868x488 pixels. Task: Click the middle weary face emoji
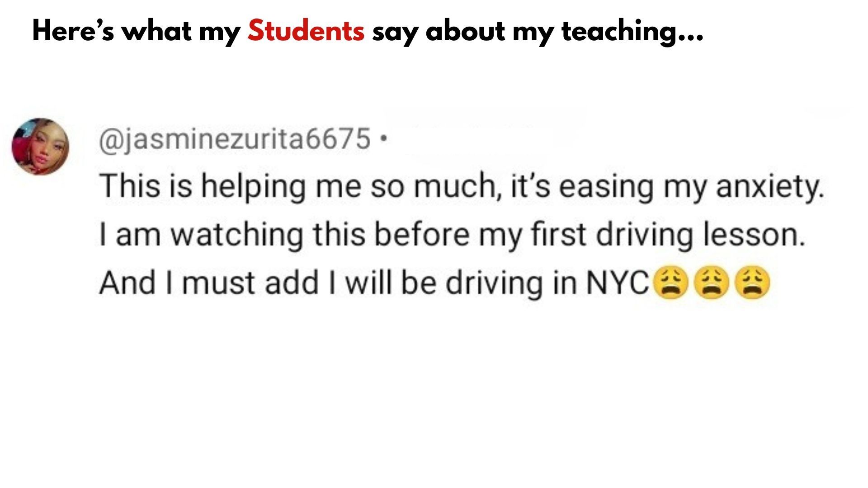pyautogui.click(x=712, y=283)
